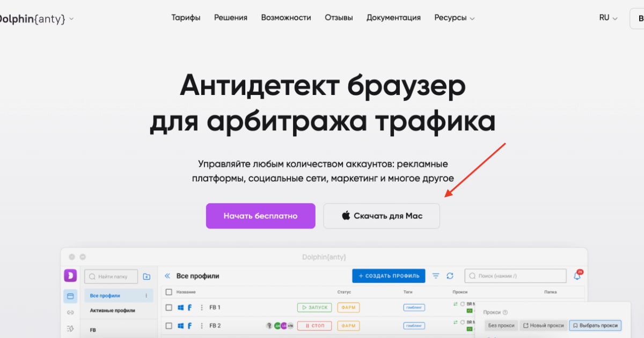Click the proxy check circle in FB 1 row
This screenshot has width=644, height=338.
click(463, 304)
